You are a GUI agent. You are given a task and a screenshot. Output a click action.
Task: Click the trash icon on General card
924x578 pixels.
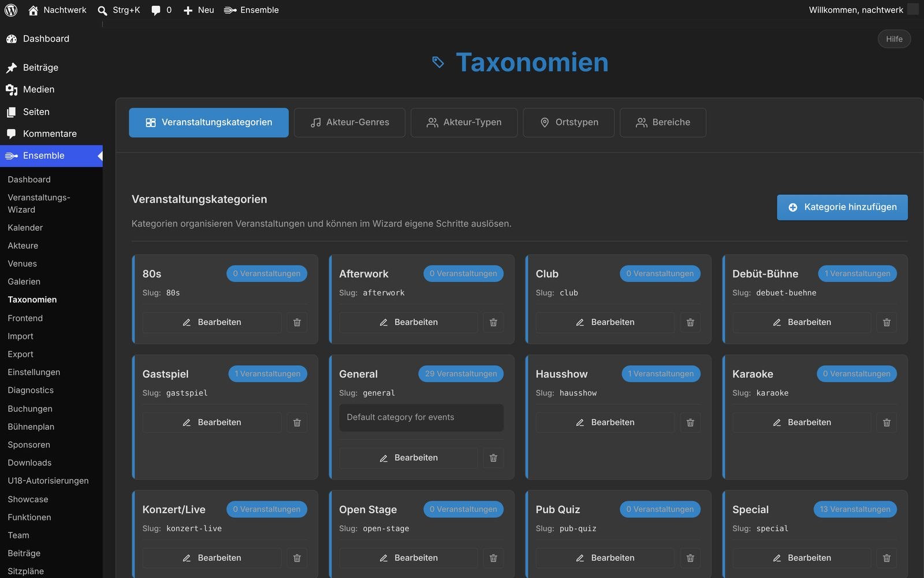tap(493, 458)
